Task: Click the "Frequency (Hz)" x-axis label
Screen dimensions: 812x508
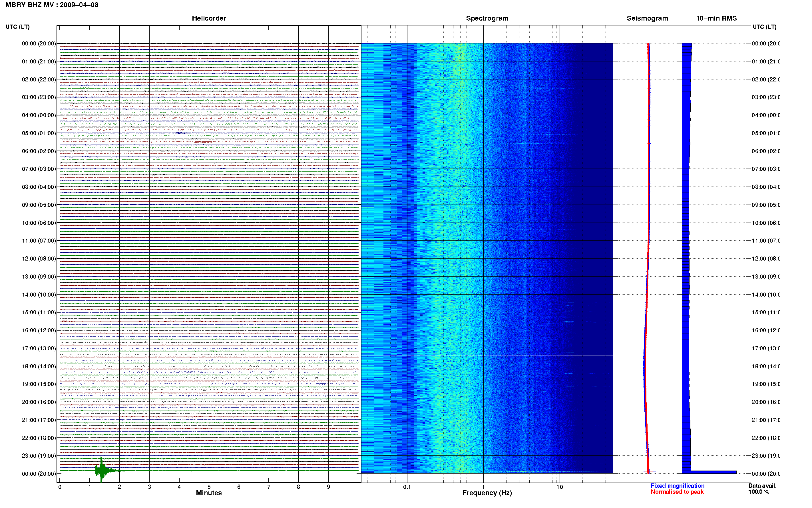Action: (487, 493)
